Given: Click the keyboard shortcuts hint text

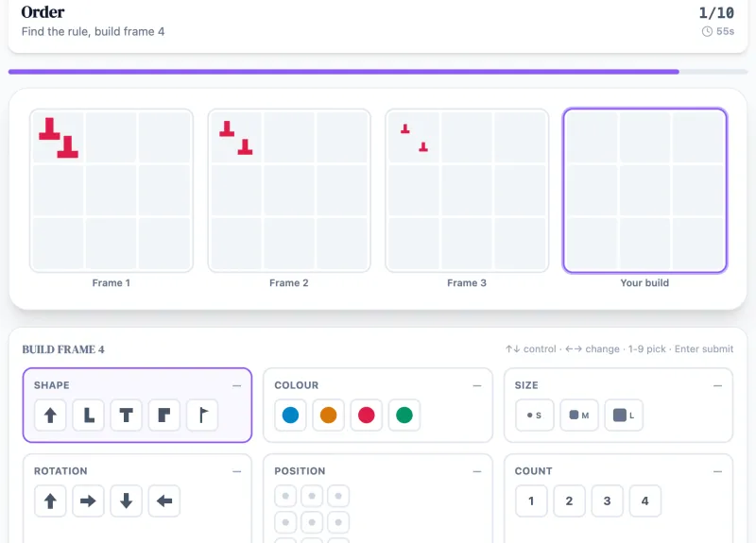Looking at the screenshot, I should click(x=620, y=348).
